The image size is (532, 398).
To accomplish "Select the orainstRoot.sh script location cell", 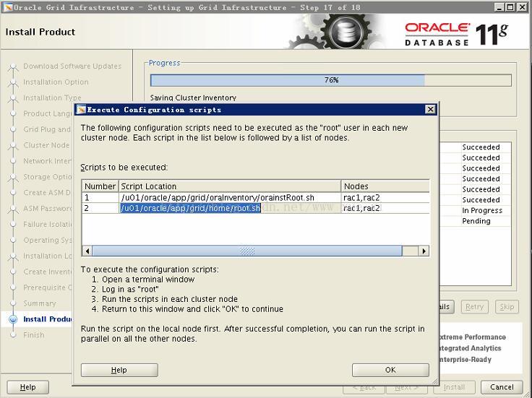I will coord(230,198).
